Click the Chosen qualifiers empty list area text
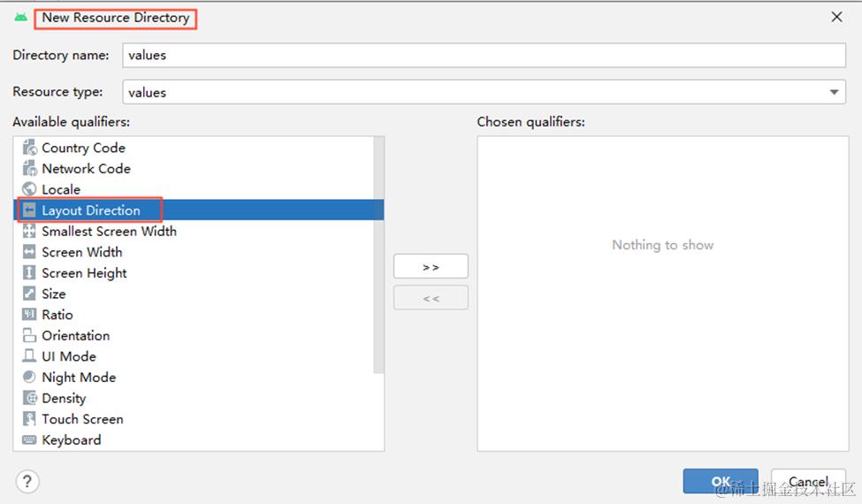862x504 pixels. pyautogui.click(x=663, y=245)
